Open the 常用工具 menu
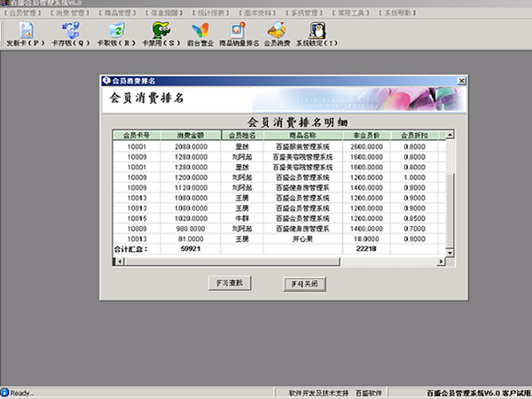The height and width of the screenshot is (399, 532). tap(351, 13)
